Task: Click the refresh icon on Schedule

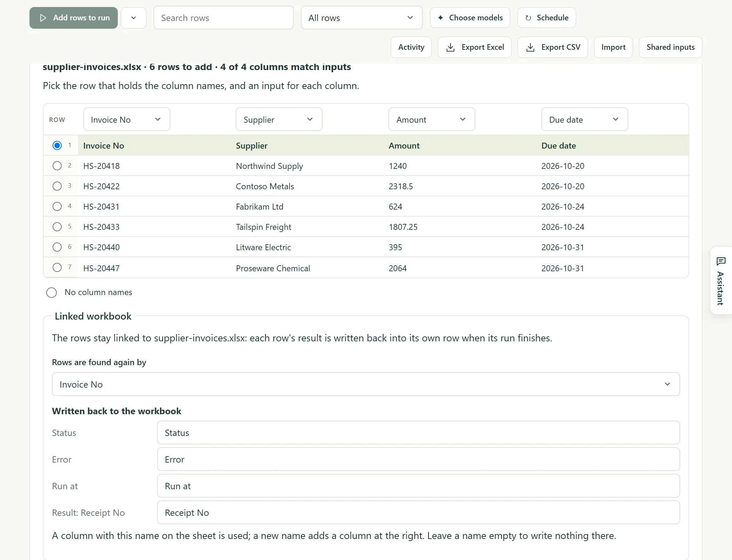Action: point(528,18)
